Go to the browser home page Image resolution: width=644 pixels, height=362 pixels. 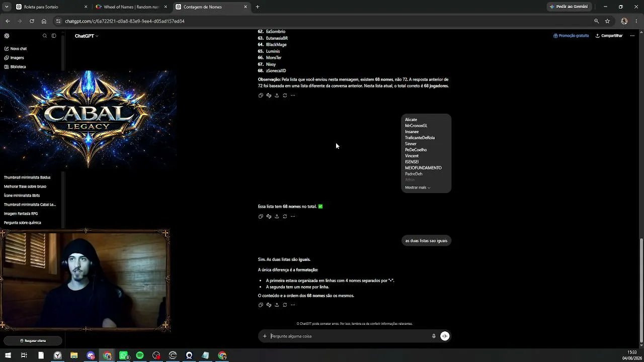tap(44, 21)
